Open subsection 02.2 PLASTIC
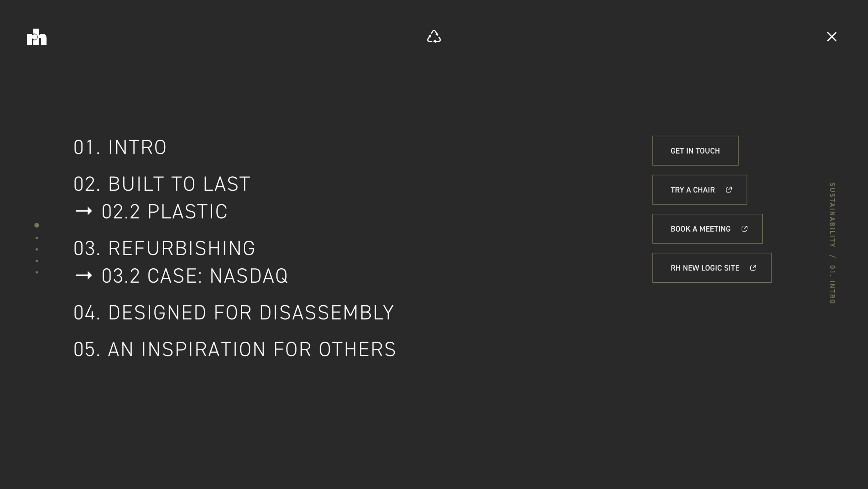The image size is (868, 489). tap(164, 211)
